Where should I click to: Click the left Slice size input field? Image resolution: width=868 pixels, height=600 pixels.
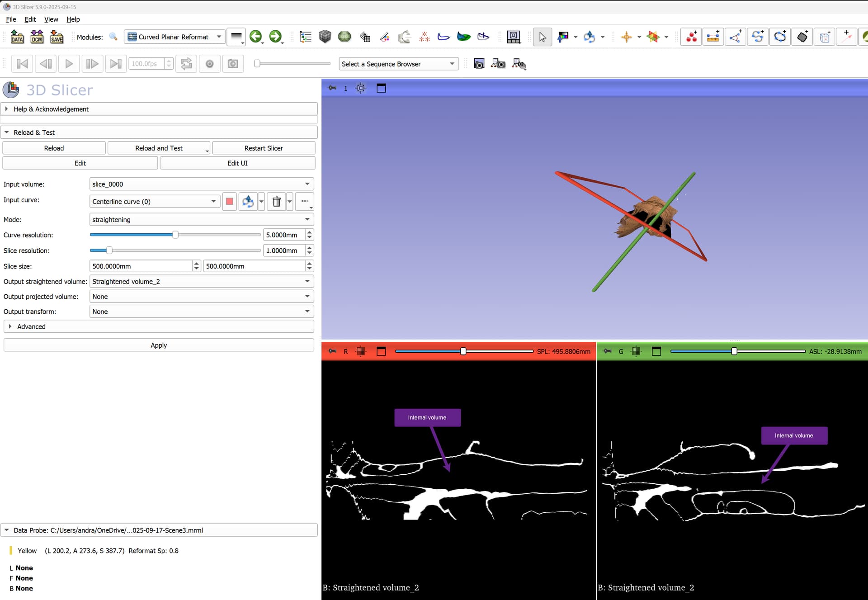click(x=140, y=266)
